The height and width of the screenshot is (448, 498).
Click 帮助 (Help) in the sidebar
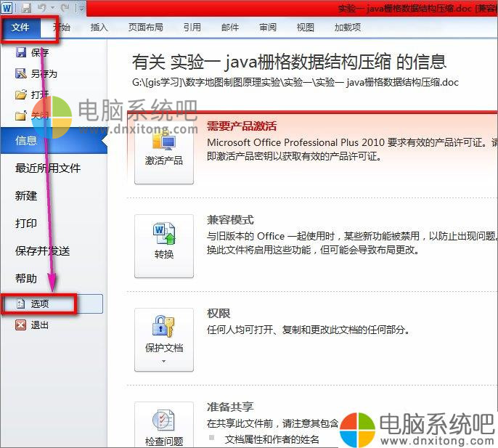tap(27, 279)
